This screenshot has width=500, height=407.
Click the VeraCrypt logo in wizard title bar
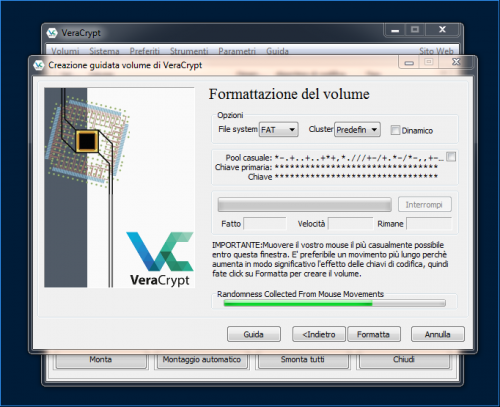(39, 65)
